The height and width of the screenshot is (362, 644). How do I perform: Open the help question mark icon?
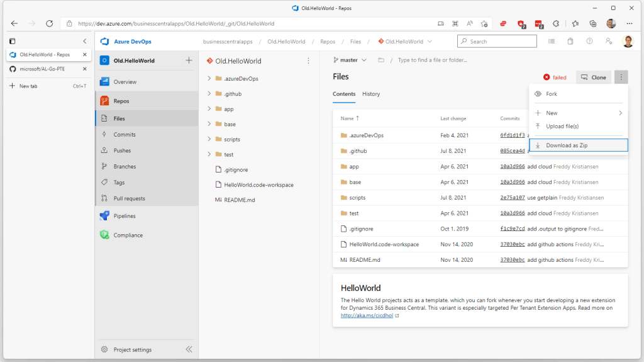pos(589,41)
